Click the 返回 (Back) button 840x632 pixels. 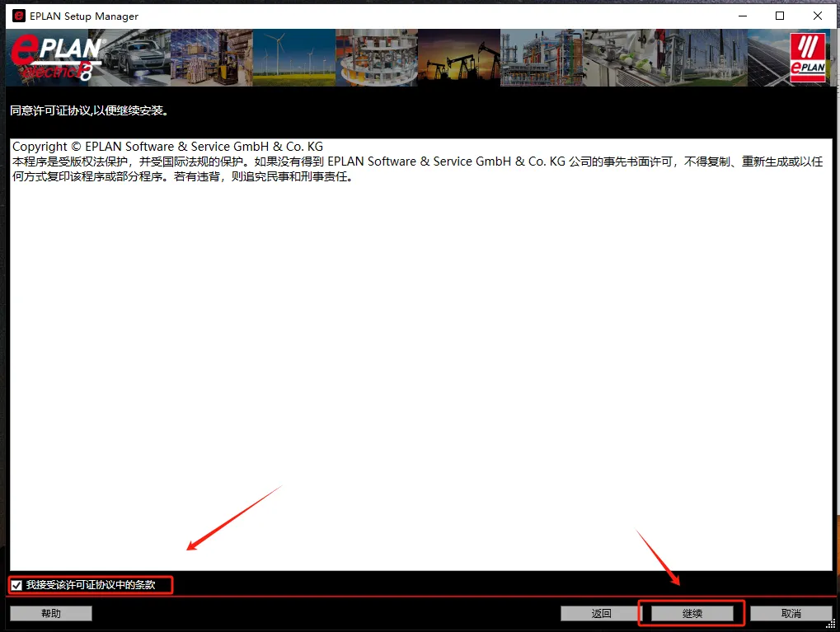(601, 613)
